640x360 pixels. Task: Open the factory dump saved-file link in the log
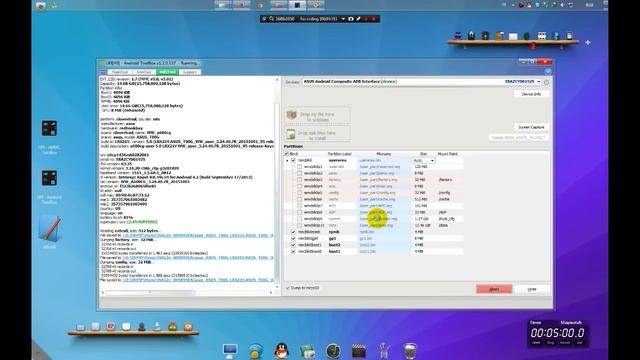coord(198,258)
